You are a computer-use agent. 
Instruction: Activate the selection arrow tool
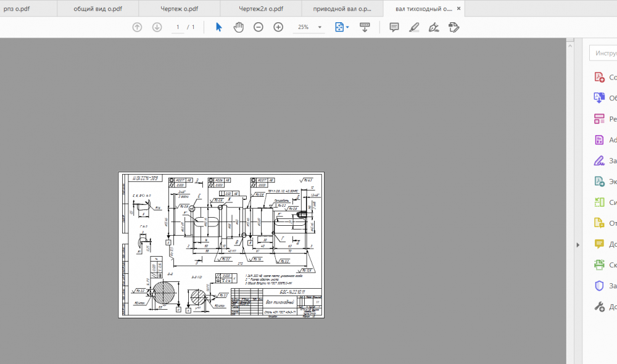click(218, 27)
